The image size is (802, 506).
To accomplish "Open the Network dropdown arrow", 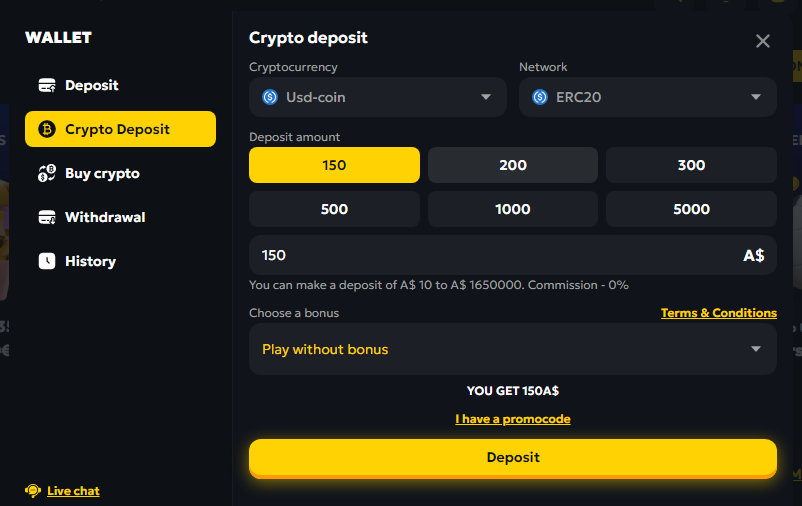I will 755,97.
